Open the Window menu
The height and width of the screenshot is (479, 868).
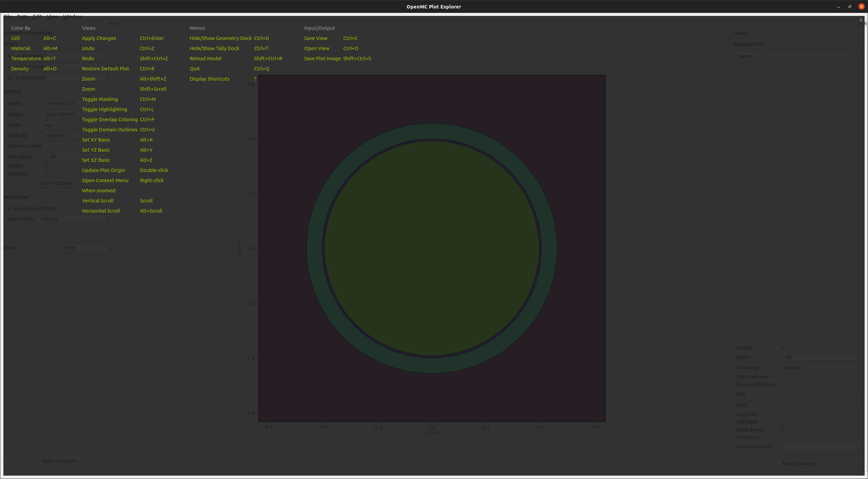pyautogui.click(x=72, y=16)
